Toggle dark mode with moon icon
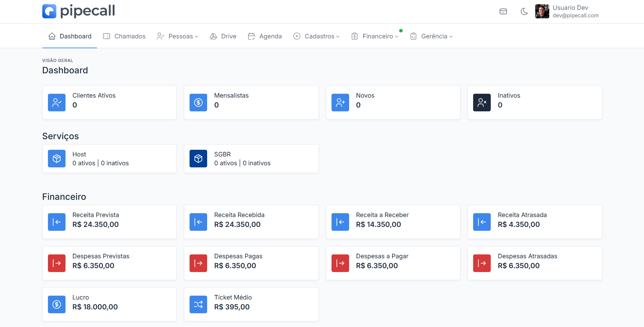Screen dimensions: 644x327 524,12
